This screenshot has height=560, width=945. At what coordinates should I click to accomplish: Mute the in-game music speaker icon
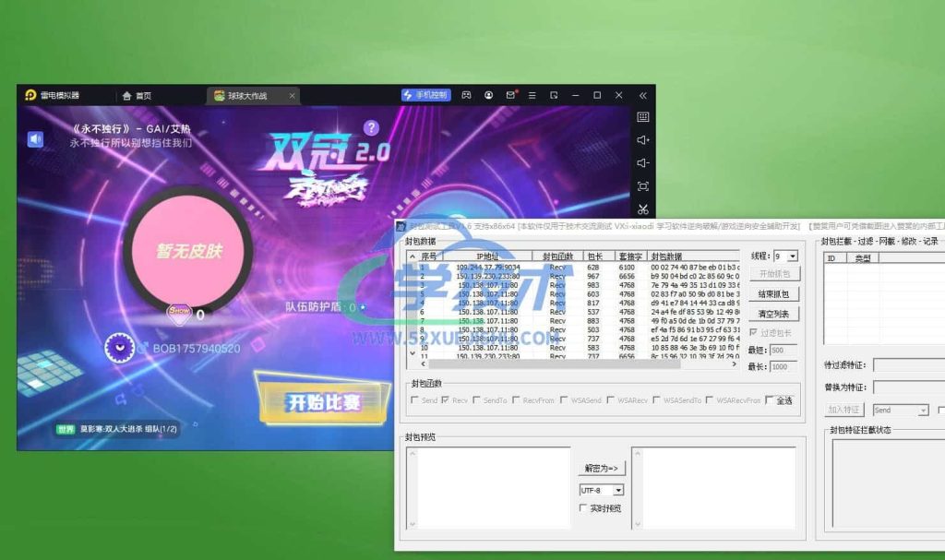click(33, 137)
